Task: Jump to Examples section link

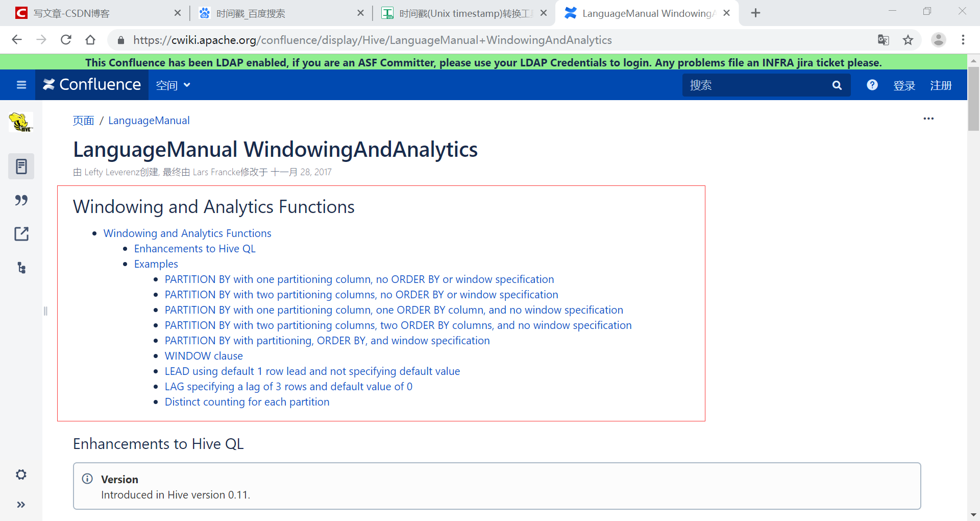Action: pos(156,264)
